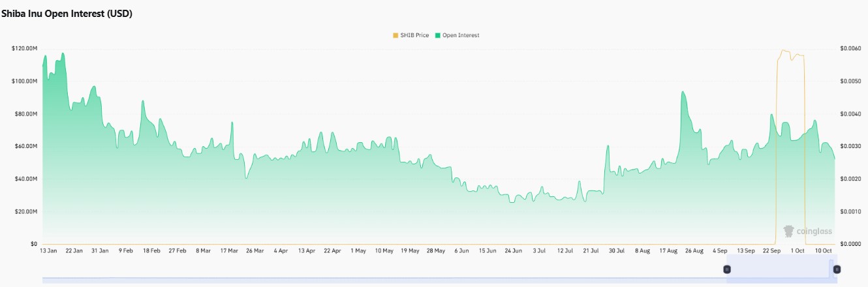Click the yellow SHIB Price legend swatch
This screenshot has width=868, height=287.
coord(395,35)
